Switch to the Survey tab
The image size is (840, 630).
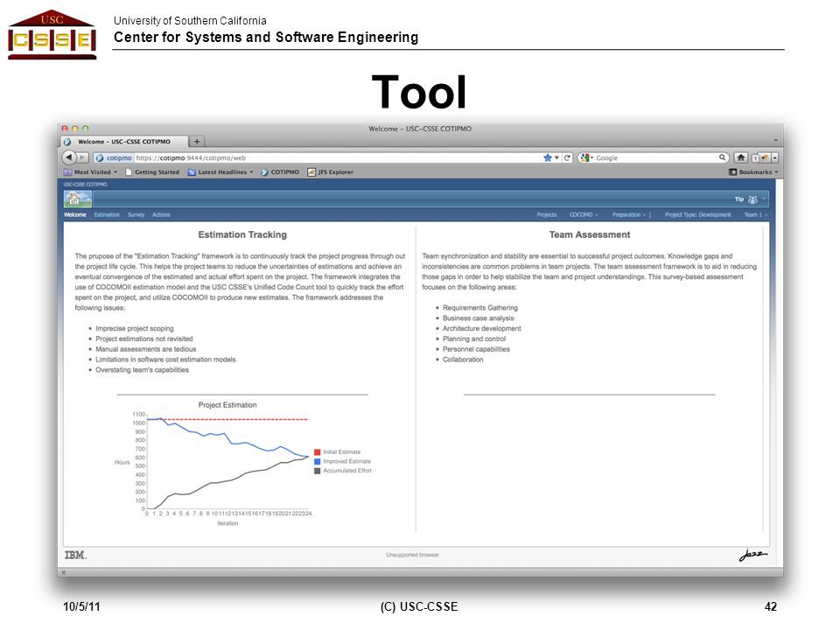pos(136,215)
